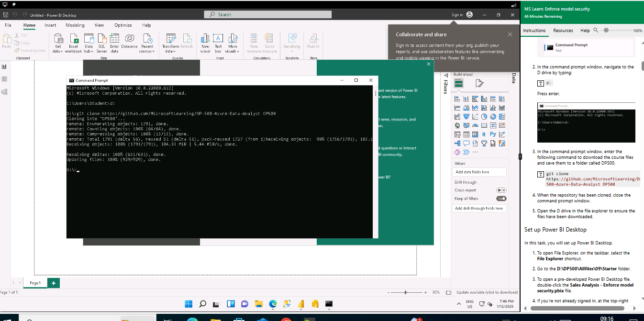The image size is (644, 321).
Task: Choose the decomposition tree visual
Action: pos(457,143)
